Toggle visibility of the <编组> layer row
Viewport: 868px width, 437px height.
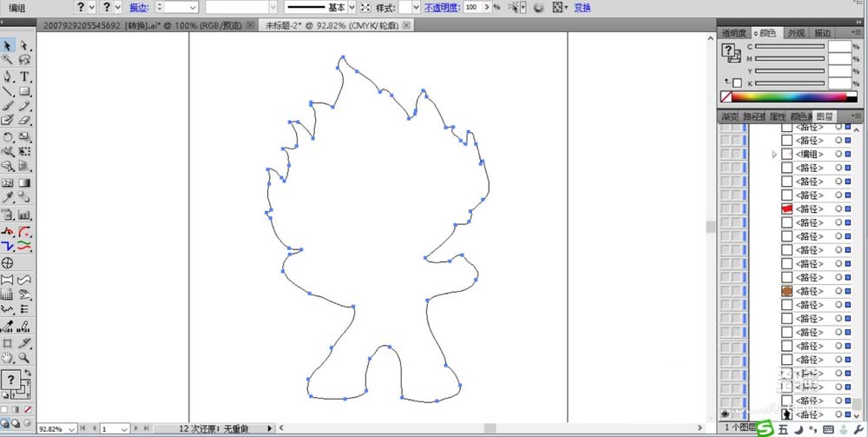725,154
